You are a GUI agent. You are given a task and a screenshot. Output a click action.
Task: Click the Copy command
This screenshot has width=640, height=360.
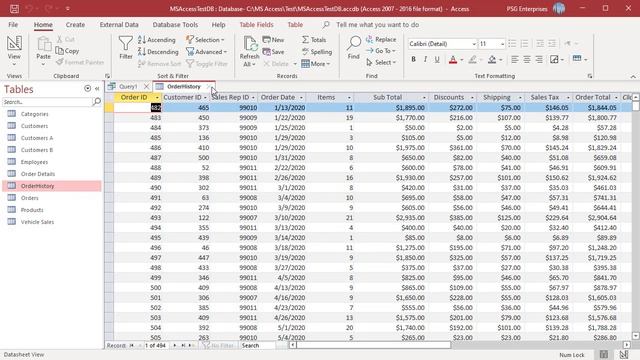coord(67,51)
